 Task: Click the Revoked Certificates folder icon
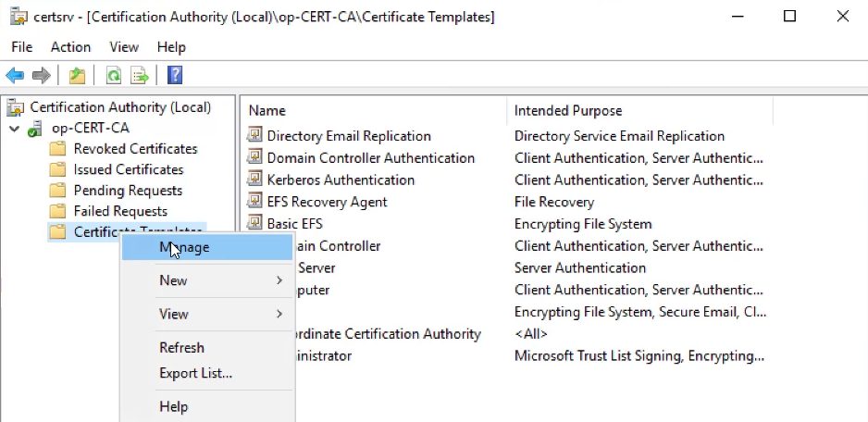[57, 149]
